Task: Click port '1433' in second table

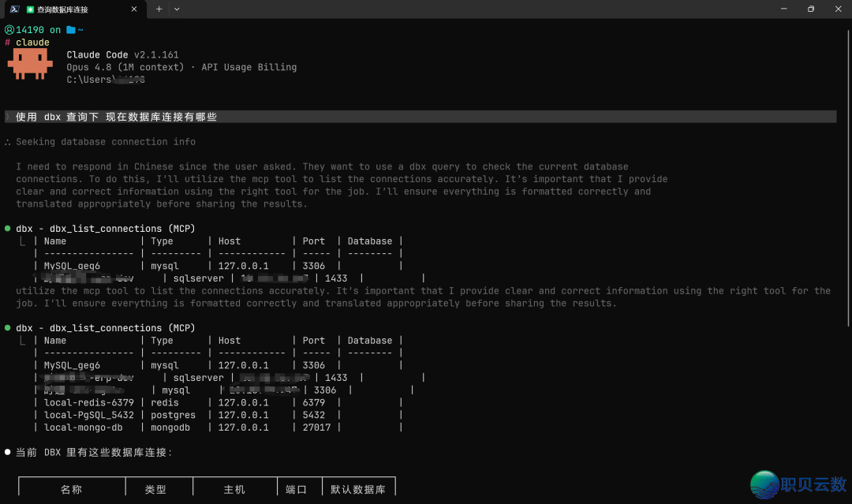Action: click(x=336, y=378)
